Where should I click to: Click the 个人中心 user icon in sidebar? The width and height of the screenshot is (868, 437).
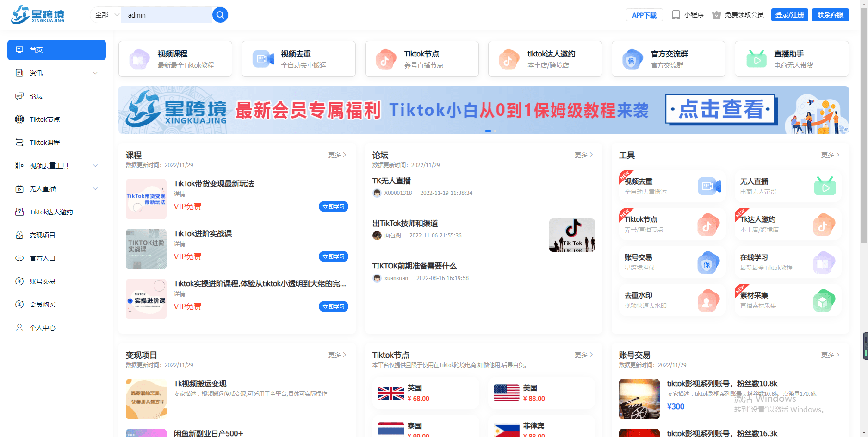pyautogui.click(x=19, y=328)
